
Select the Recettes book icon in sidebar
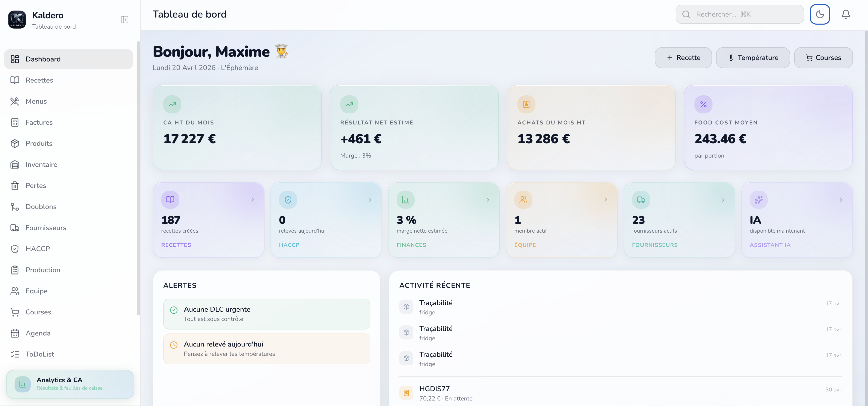(15, 80)
